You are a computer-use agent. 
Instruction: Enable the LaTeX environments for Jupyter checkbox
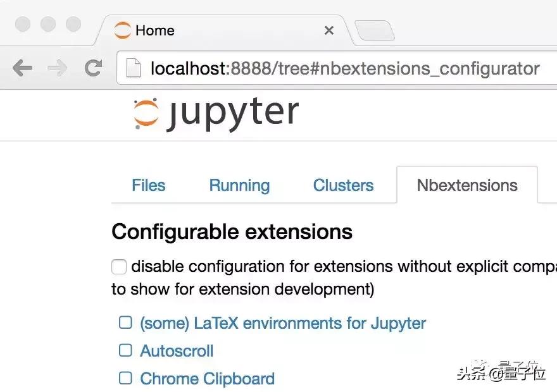click(x=125, y=323)
